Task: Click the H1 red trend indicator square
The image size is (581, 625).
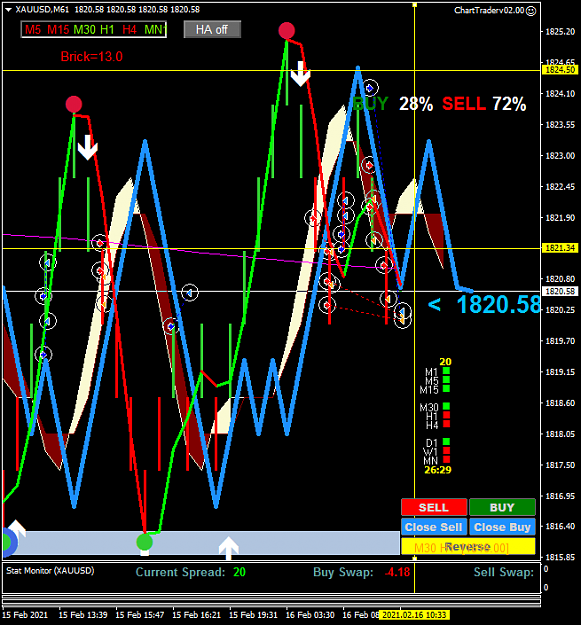Action: coord(446,415)
